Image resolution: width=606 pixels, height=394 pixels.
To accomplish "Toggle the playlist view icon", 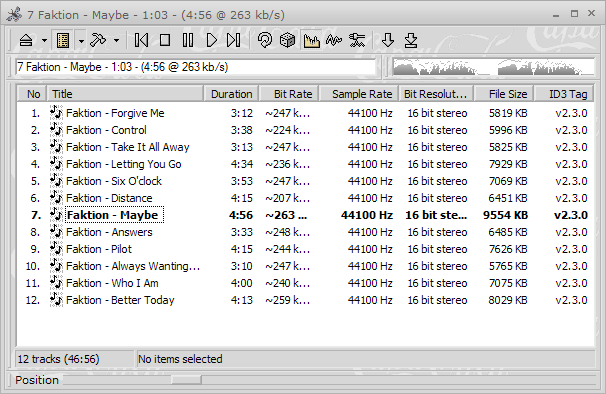I will coord(63,40).
